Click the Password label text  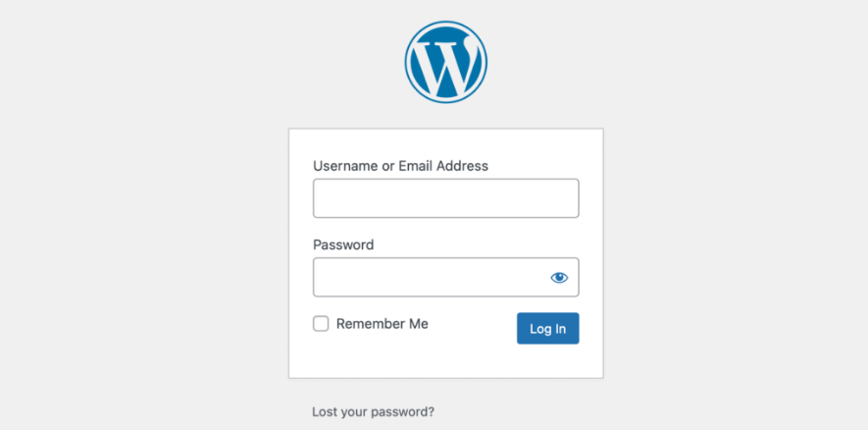point(343,244)
